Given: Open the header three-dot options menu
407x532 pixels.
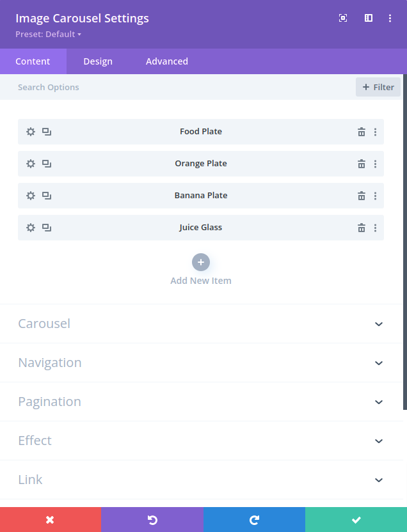Looking at the screenshot, I should click(x=390, y=18).
